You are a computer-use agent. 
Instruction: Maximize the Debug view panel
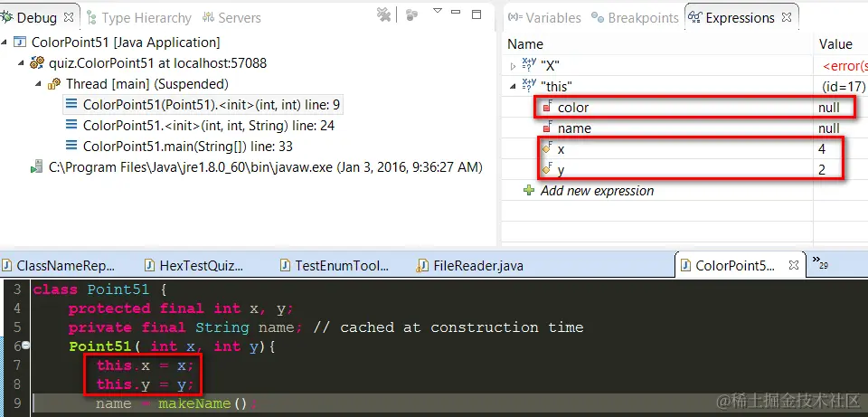pyautogui.click(x=476, y=14)
